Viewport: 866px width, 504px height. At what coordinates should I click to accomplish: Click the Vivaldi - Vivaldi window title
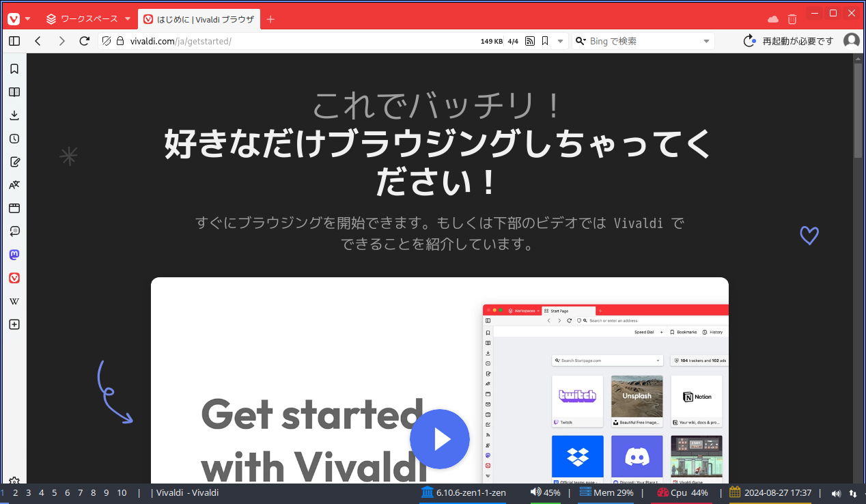pyautogui.click(x=188, y=493)
